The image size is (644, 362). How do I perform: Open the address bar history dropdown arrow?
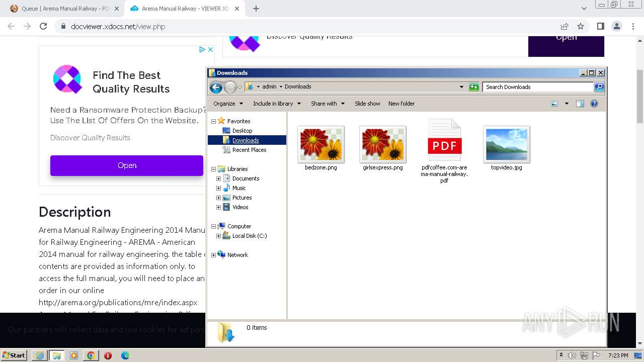(x=461, y=87)
